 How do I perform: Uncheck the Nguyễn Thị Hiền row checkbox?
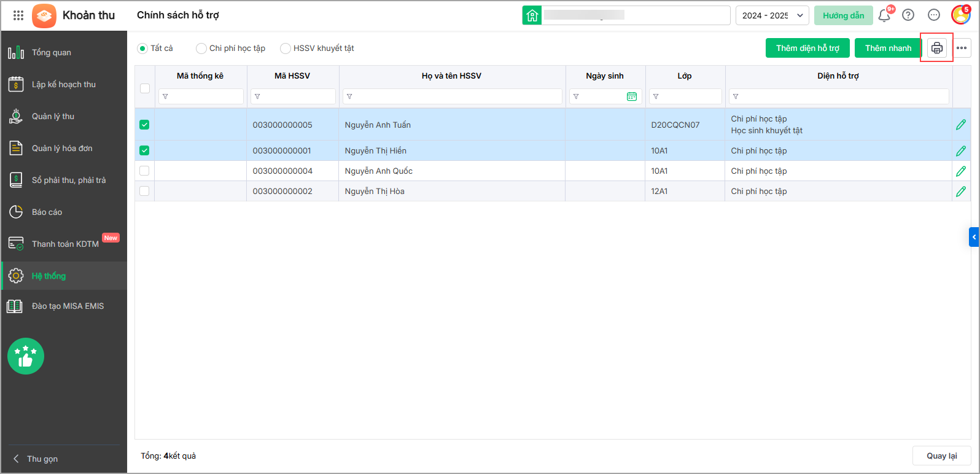click(x=144, y=150)
